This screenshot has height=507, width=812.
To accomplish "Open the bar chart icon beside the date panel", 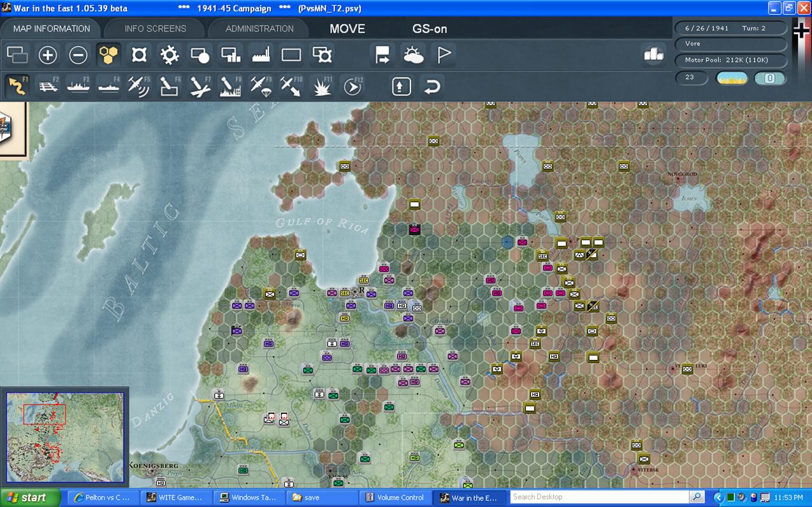I will click(654, 55).
